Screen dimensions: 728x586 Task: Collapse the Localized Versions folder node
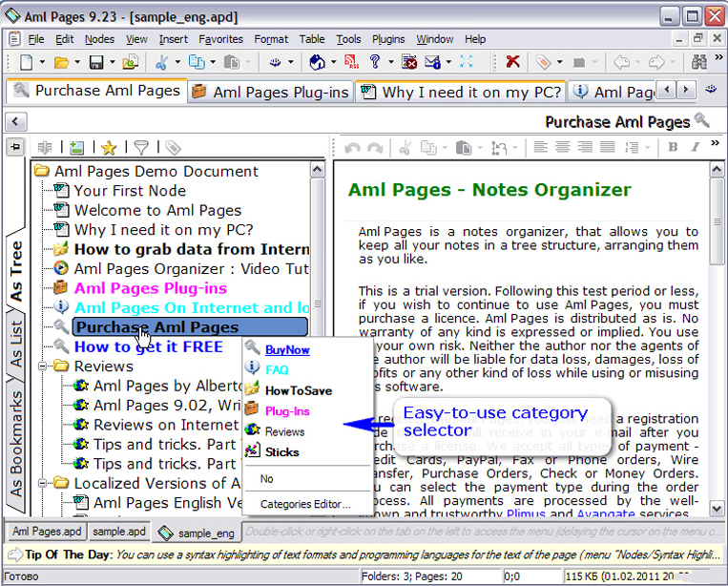click(42, 483)
